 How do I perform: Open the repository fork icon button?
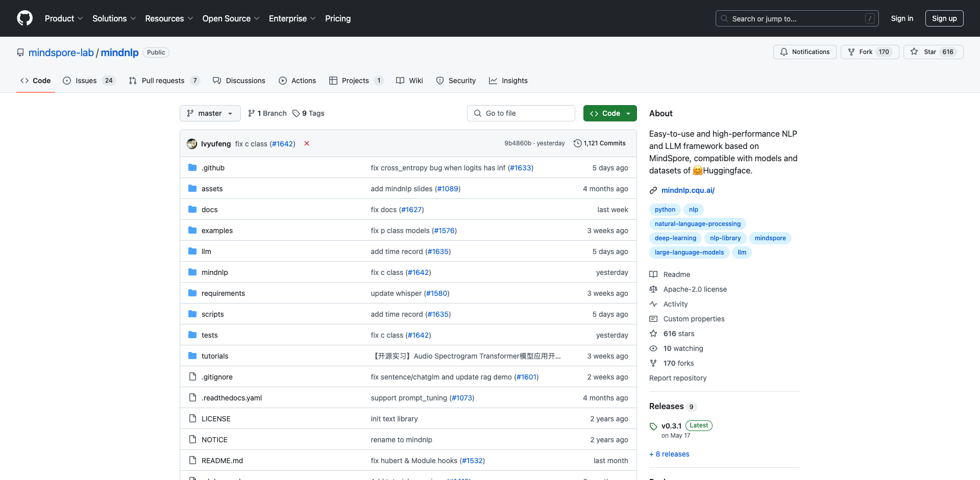[851, 52]
